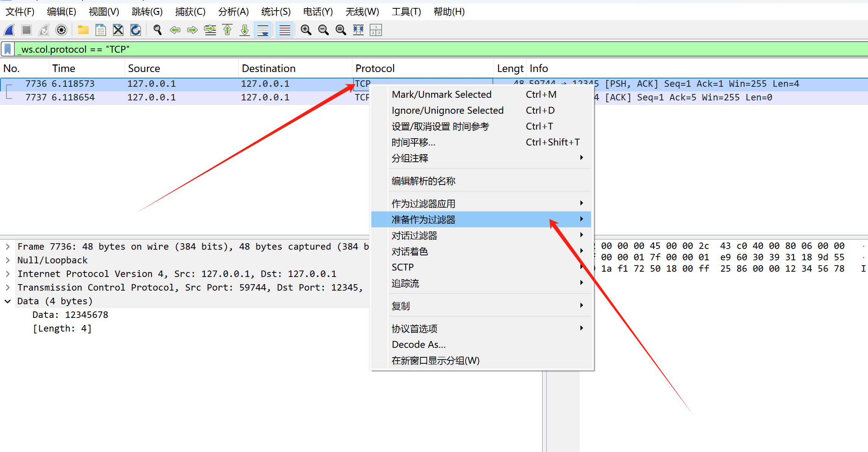Click the stop capture square icon
868x452 pixels.
point(27,30)
